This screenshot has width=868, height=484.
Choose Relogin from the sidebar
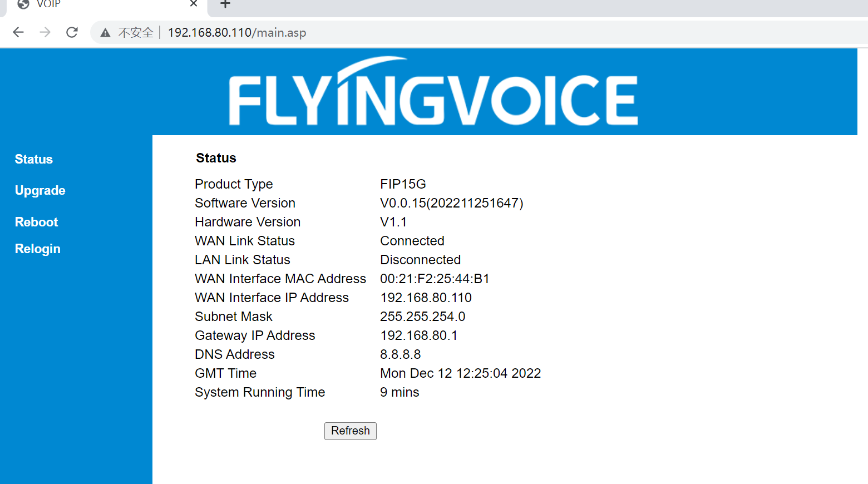pos(38,249)
